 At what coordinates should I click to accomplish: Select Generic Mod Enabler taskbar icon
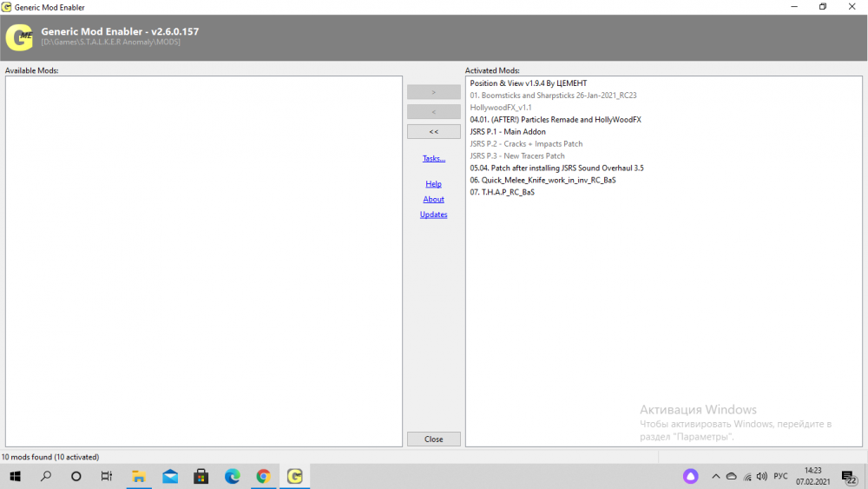[x=294, y=476]
